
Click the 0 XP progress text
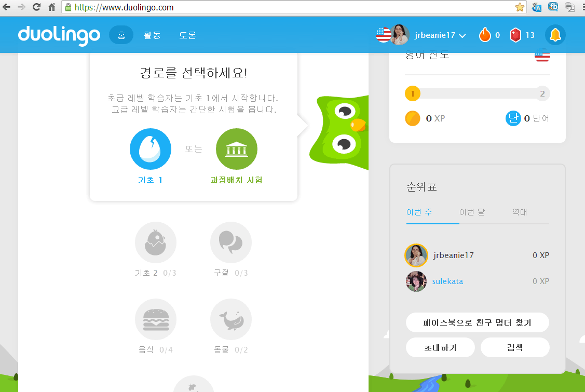(436, 118)
